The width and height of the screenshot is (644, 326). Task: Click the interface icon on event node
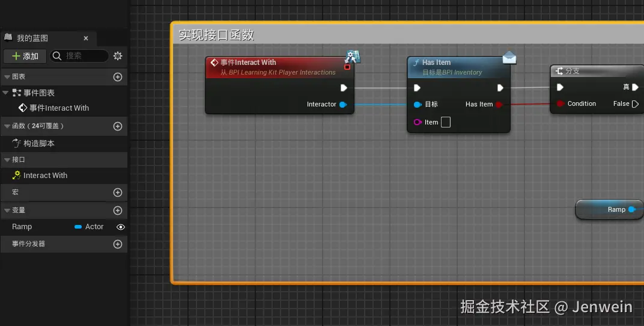tap(352, 57)
